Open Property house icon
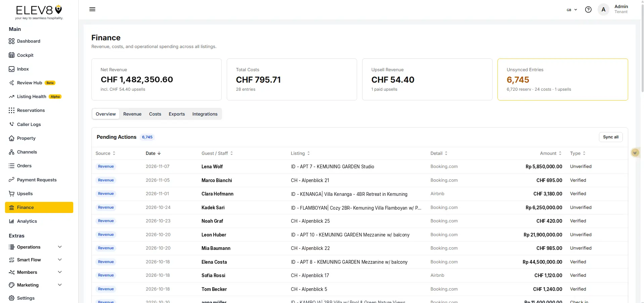Image resolution: width=644 pixels, height=303 pixels. click(x=11, y=138)
